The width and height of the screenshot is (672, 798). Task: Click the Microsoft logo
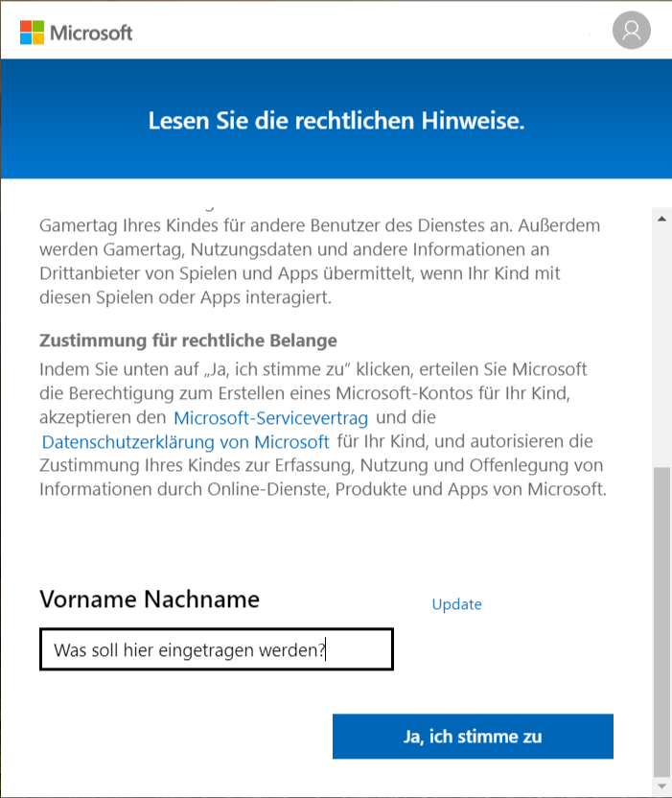[x=77, y=33]
